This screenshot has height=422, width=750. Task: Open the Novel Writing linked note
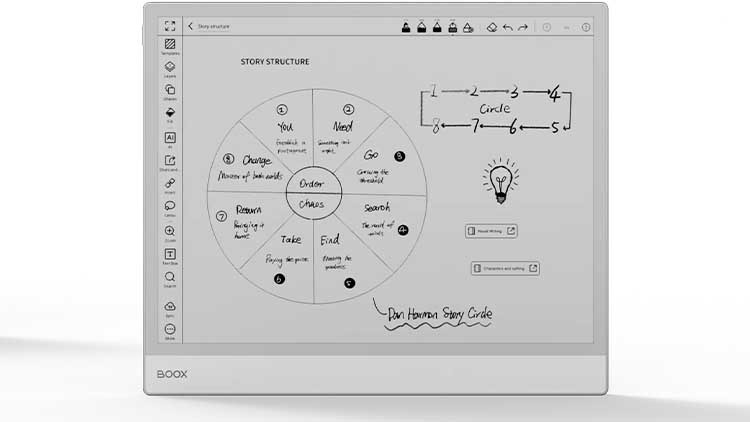491,231
